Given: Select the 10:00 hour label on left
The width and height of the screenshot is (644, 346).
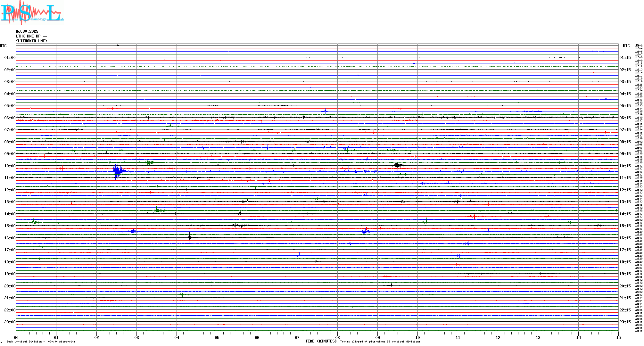Looking at the screenshot, I should click(x=10, y=166).
